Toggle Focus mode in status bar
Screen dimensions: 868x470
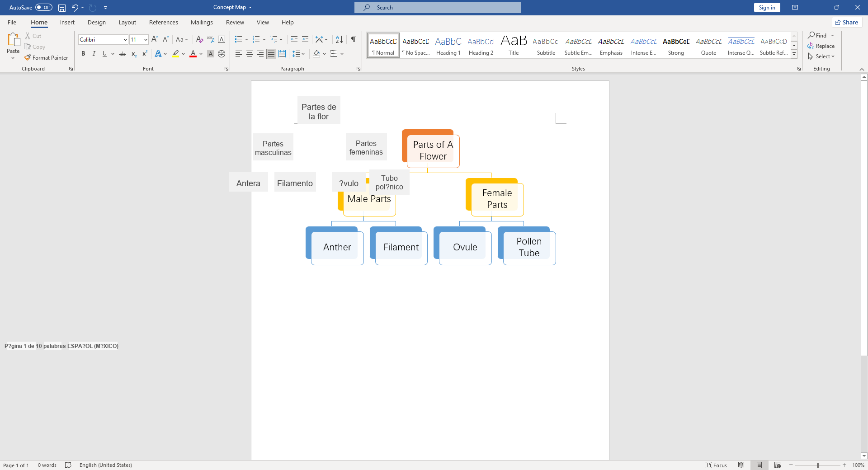point(717,465)
